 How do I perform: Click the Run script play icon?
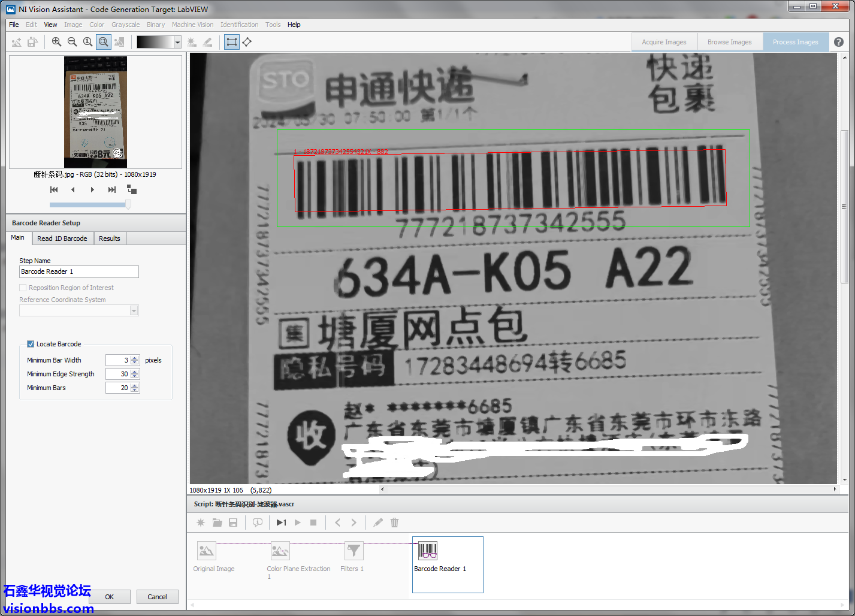click(298, 523)
